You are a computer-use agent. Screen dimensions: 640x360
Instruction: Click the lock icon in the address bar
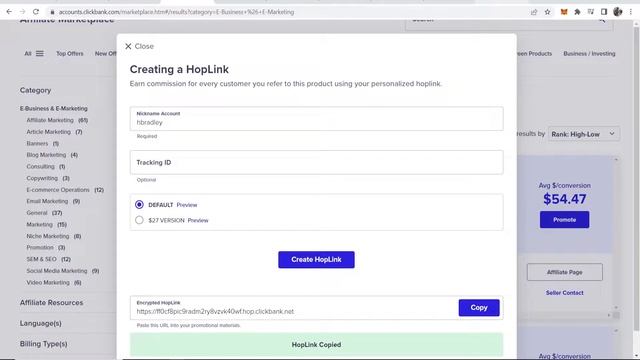[52, 12]
